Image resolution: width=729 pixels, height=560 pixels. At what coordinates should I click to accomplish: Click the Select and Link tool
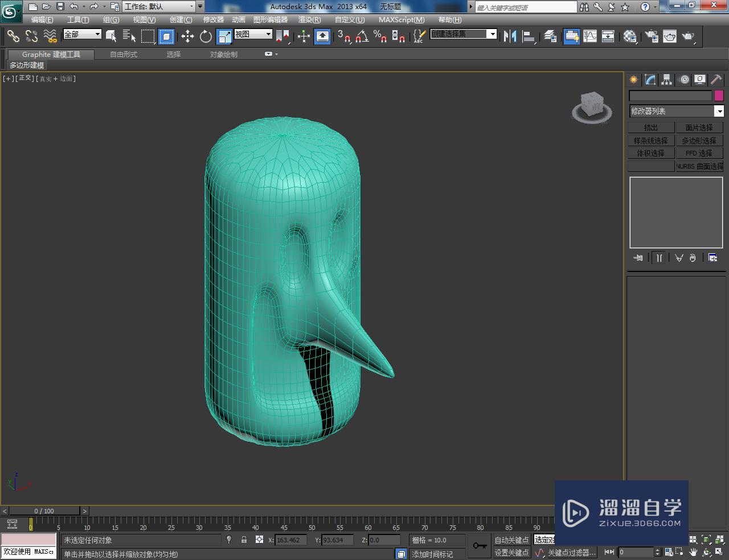pos(13,36)
